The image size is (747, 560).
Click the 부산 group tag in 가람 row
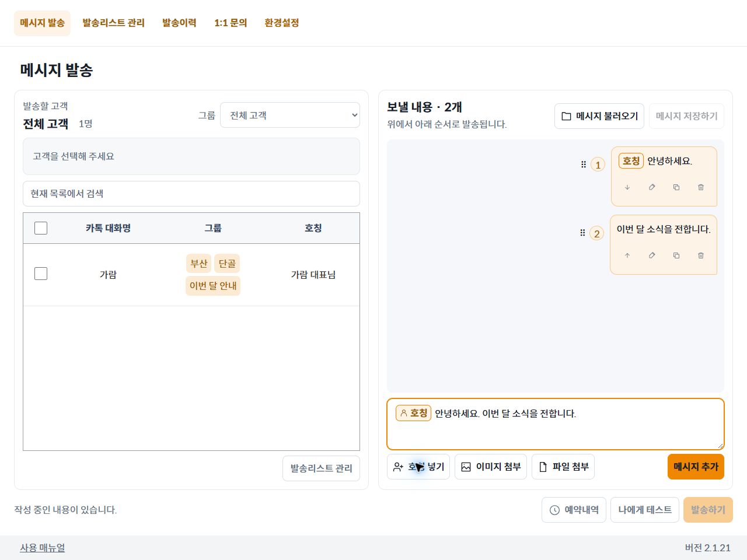(x=199, y=264)
